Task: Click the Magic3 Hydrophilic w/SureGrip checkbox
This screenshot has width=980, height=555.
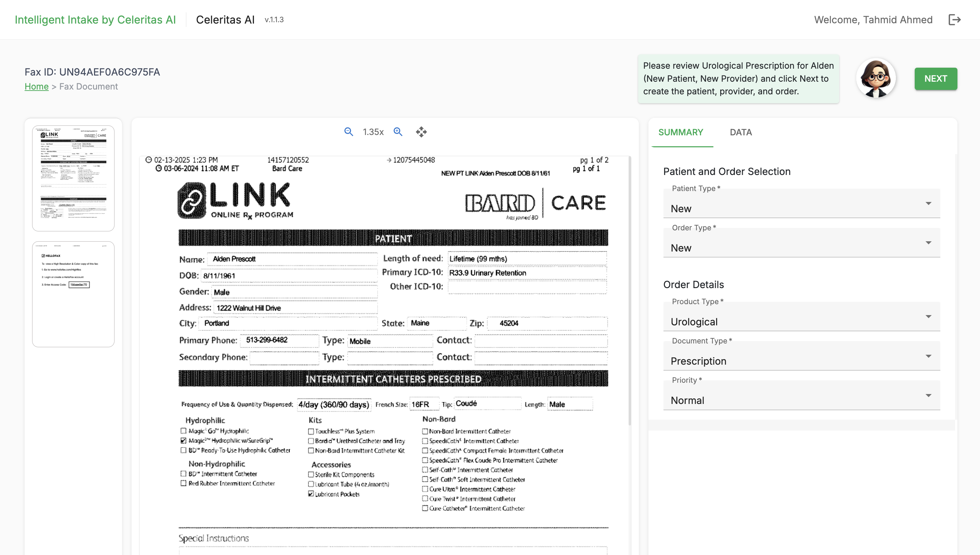Action: (183, 441)
